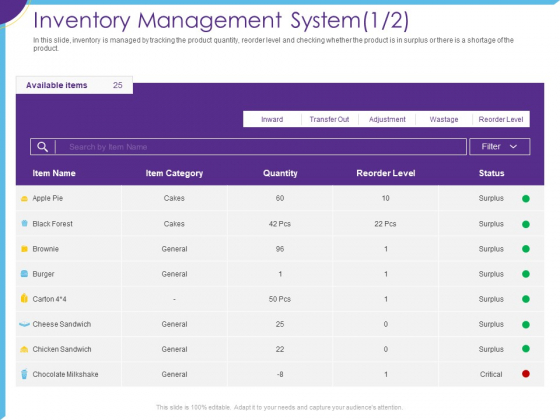Sort by Status column header
Image resolution: width=560 pixels, height=420 pixels.
pos(491,173)
